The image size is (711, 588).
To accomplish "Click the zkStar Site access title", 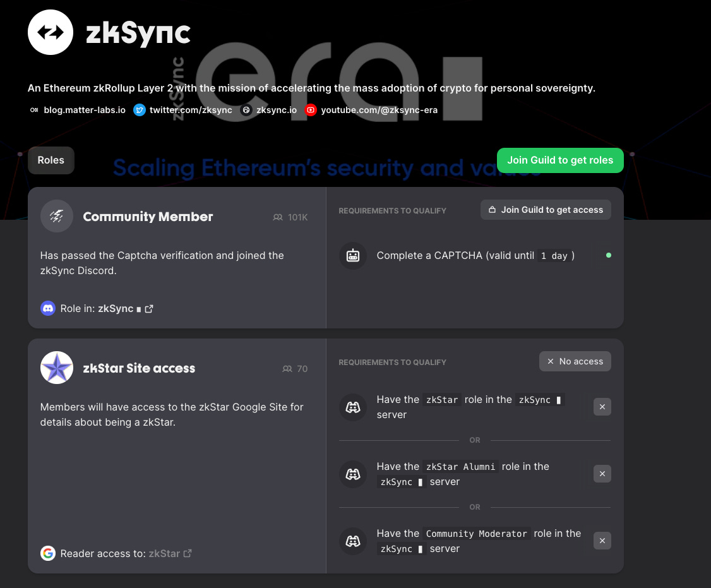I will pos(139,368).
